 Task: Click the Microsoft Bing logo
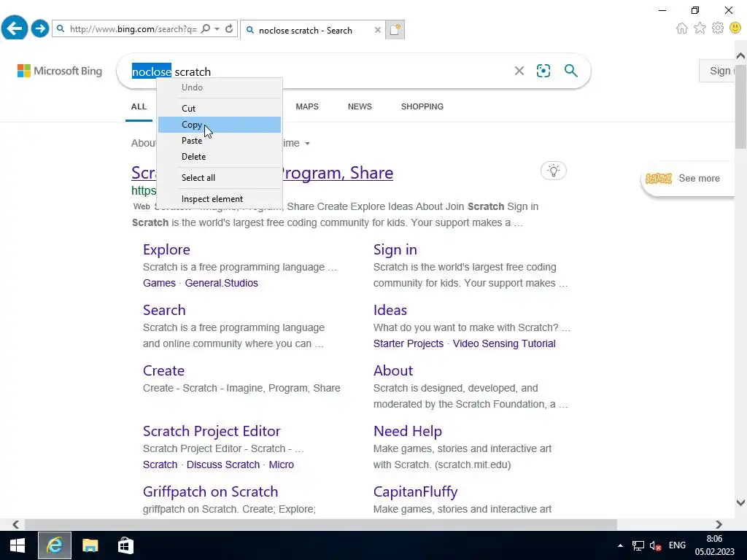(x=60, y=71)
